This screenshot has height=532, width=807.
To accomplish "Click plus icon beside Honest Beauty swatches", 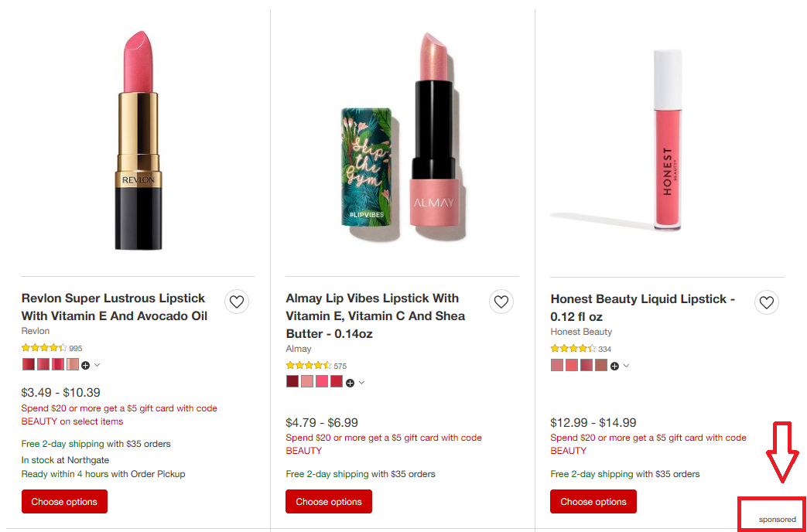I will pos(614,366).
